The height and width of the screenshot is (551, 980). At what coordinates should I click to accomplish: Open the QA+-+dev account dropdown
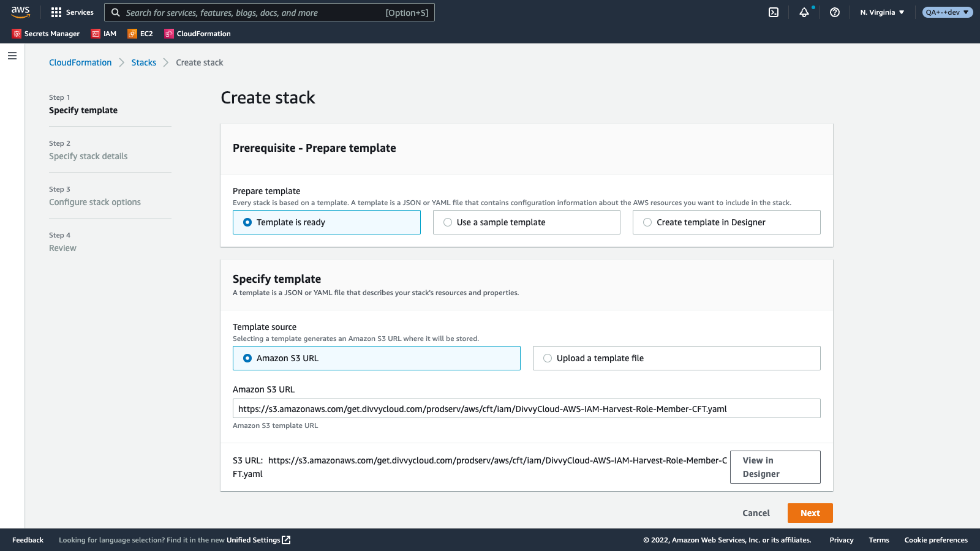pyautogui.click(x=948, y=12)
